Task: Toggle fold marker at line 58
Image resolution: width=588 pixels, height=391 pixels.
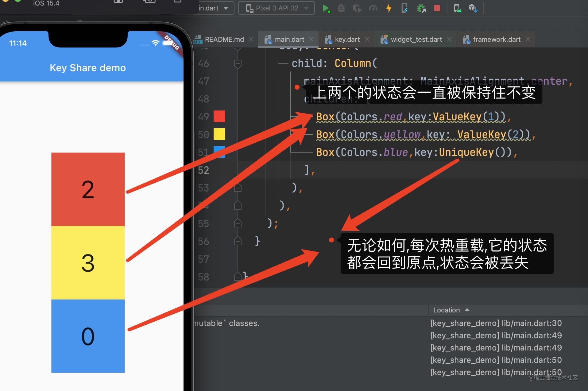Action: pos(238,277)
